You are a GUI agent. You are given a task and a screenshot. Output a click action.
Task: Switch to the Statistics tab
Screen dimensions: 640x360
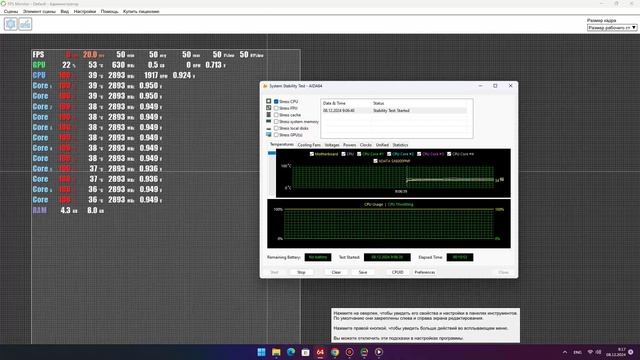click(x=400, y=145)
